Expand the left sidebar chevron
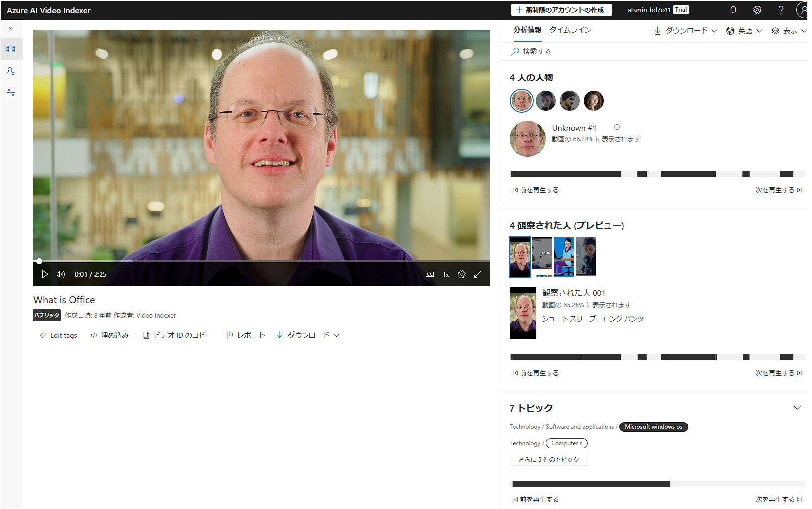 tap(11, 29)
